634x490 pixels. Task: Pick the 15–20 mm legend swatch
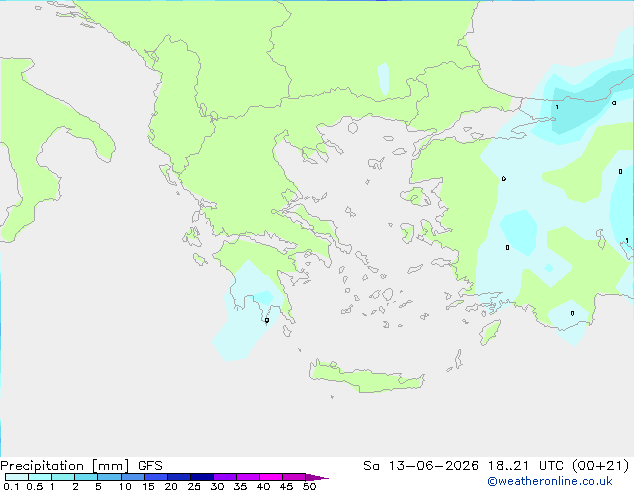tap(156, 477)
